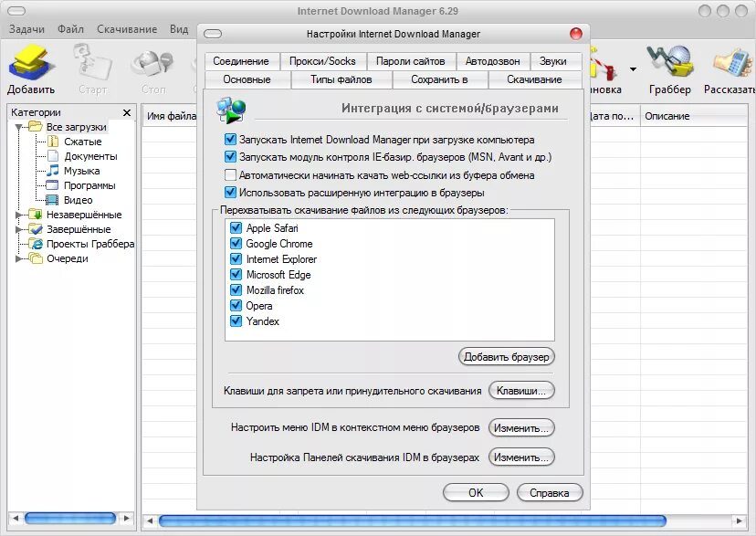Switch to the Сохранить в tab
Viewport: 756px width, 536px height.
pos(439,79)
